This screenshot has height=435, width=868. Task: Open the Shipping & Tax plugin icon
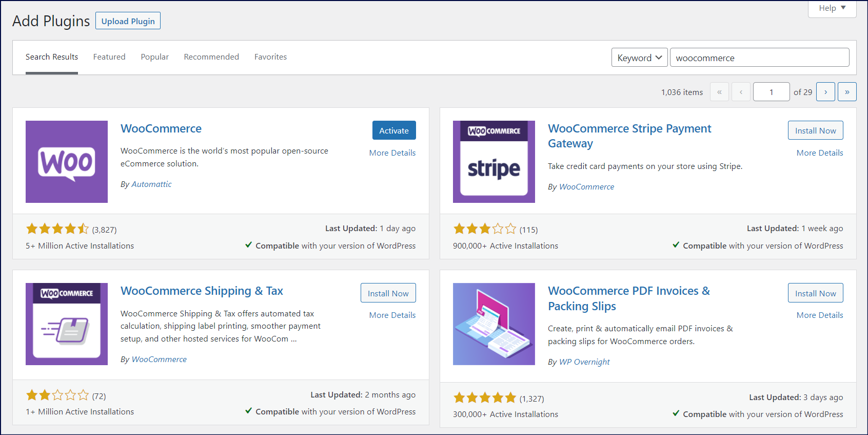tap(67, 324)
